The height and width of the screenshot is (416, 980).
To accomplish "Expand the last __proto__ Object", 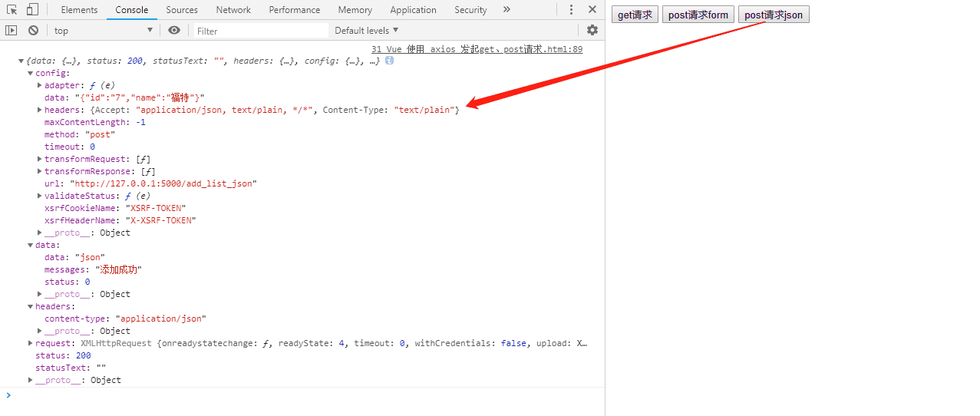I will (x=31, y=380).
